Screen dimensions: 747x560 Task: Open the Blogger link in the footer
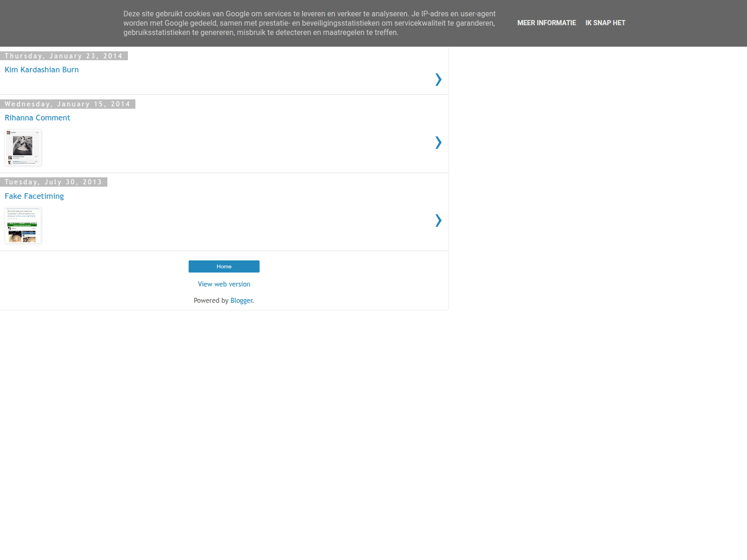[x=241, y=301]
